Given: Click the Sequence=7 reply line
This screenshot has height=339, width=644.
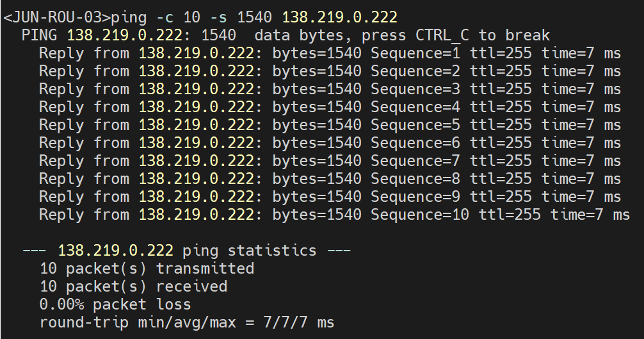Looking at the screenshot, I should coord(330,160).
